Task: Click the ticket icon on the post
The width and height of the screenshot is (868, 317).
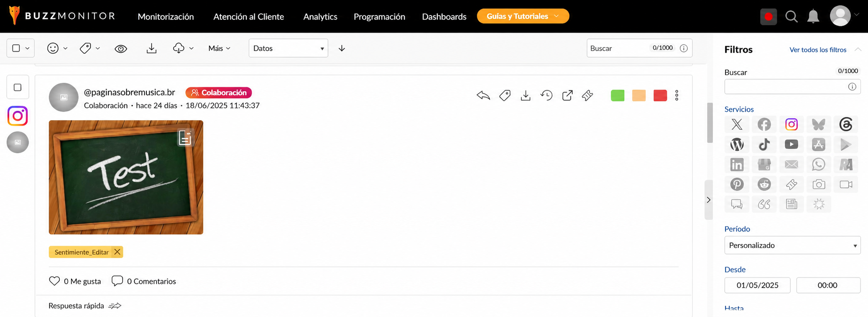Action: coord(587,95)
